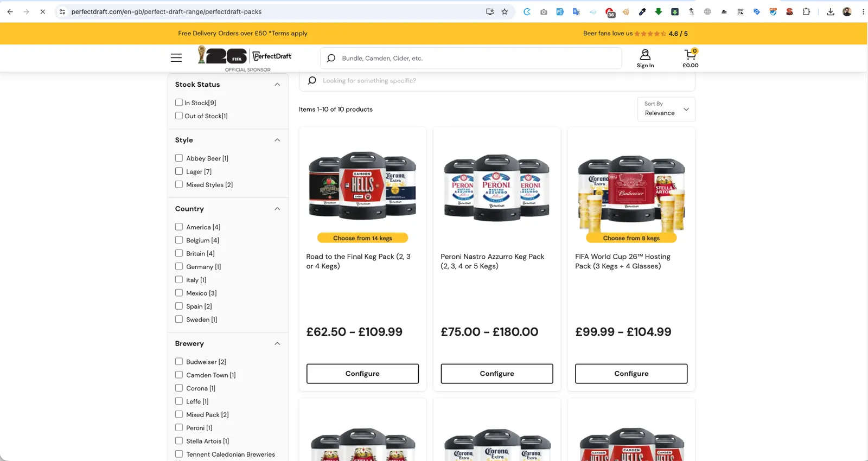Image resolution: width=868 pixels, height=461 pixels.
Task: Check the Lager style filter
Action: (x=179, y=171)
